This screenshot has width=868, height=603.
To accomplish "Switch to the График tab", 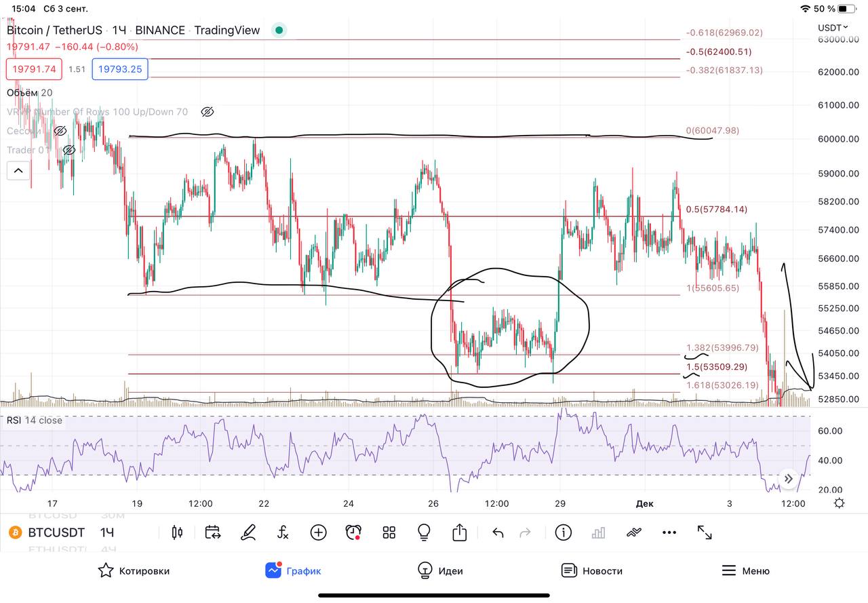I will 293,570.
